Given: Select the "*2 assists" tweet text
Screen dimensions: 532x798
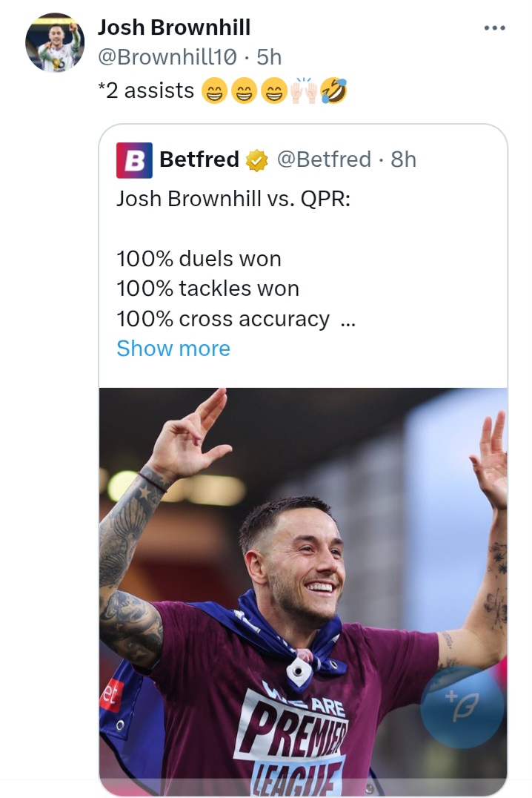Looking at the screenshot, I should click(146, 91).
